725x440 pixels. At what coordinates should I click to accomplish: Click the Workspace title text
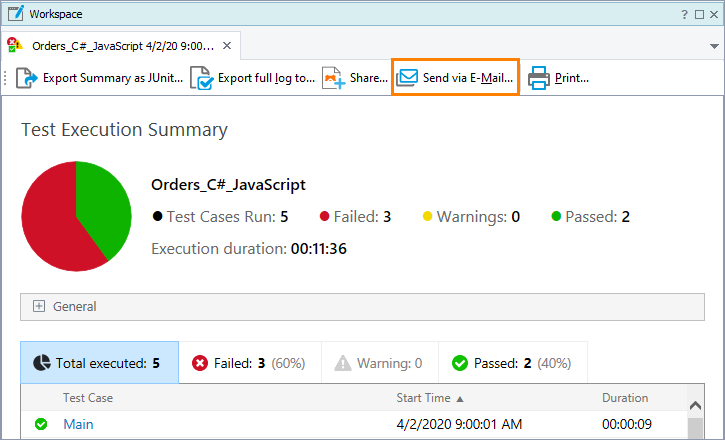[56, 14]
